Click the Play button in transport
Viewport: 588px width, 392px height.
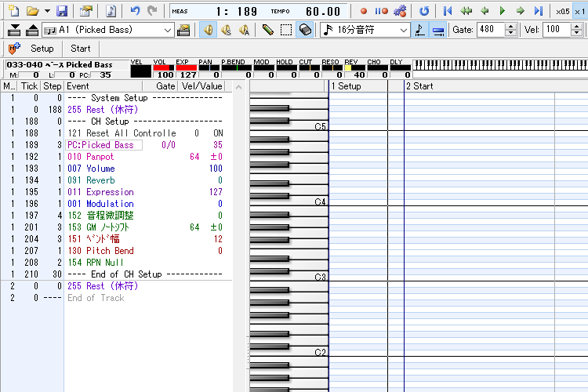coord(503,11)
